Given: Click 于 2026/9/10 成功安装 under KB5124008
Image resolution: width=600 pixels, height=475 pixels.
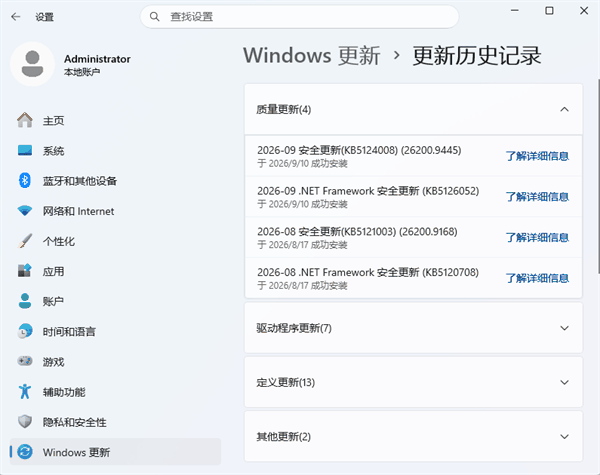Looking at the screenshot, I should 302,164.
